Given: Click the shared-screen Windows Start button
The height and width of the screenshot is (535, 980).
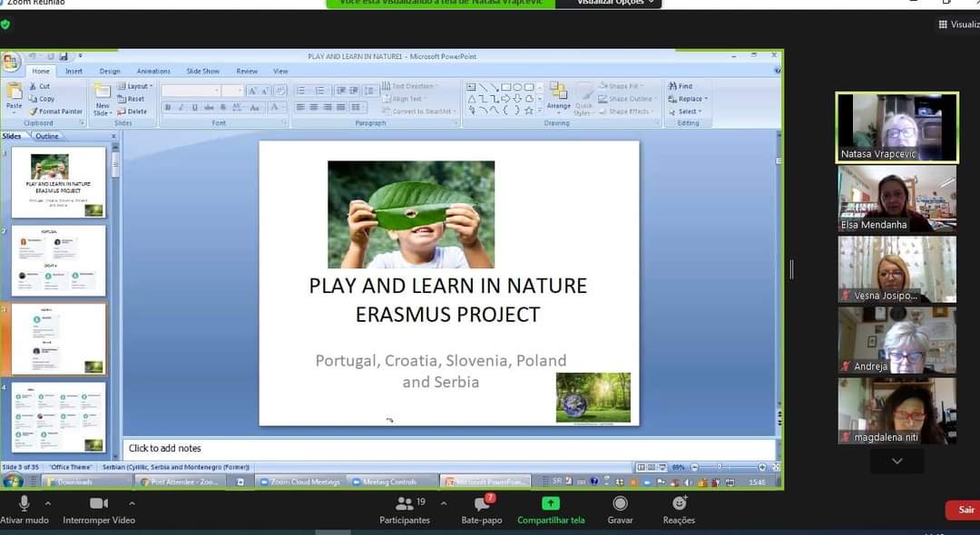Looking at the screenshot, I should [13, 481].
